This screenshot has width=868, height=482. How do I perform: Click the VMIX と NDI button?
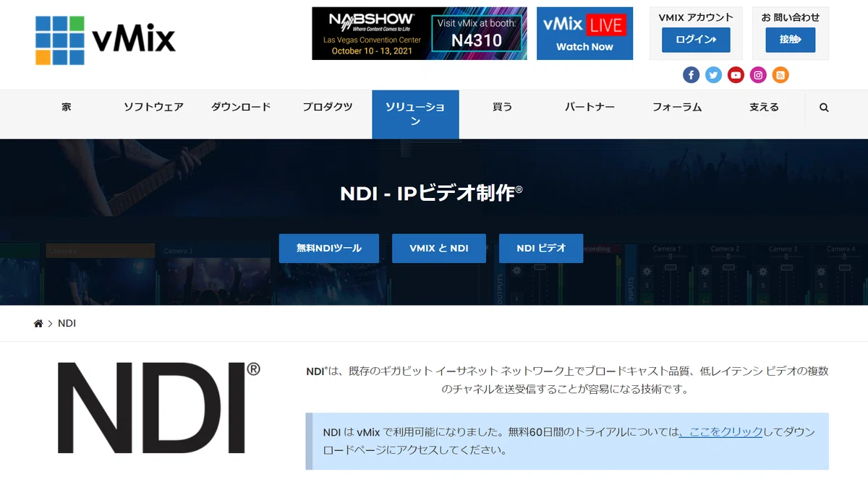(438, 248)
